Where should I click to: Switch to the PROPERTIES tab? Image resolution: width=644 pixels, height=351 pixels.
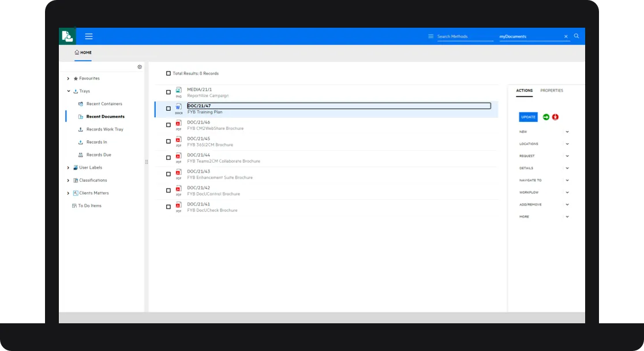(x=552, y=91)
